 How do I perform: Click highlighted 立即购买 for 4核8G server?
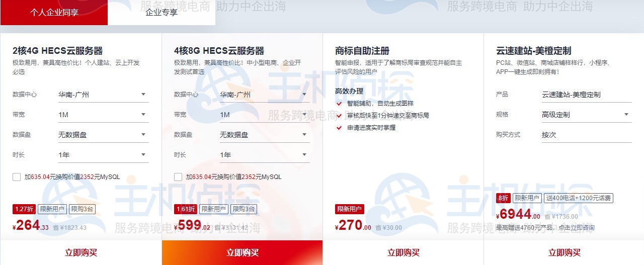pyautogui.click(x=242, y=252)
